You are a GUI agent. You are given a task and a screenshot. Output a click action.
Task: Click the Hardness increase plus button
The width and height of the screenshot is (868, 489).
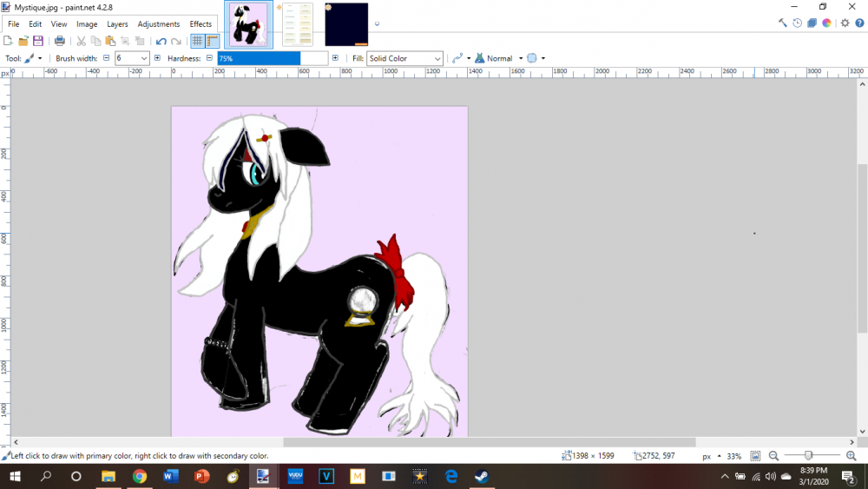[x=336, y=58]
